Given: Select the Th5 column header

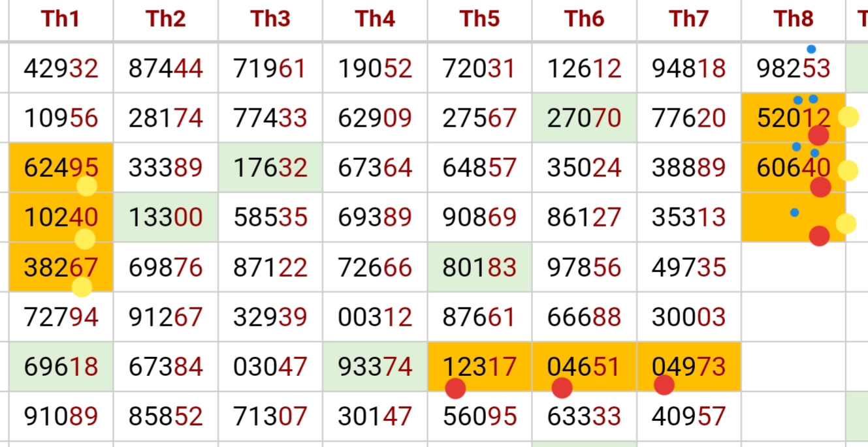Looking at the screenshot, I should (479, 20).
